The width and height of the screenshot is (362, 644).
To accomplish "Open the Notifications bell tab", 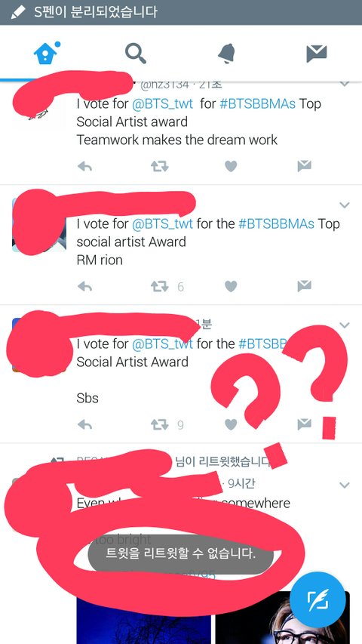I will click(x=226, y=53).
